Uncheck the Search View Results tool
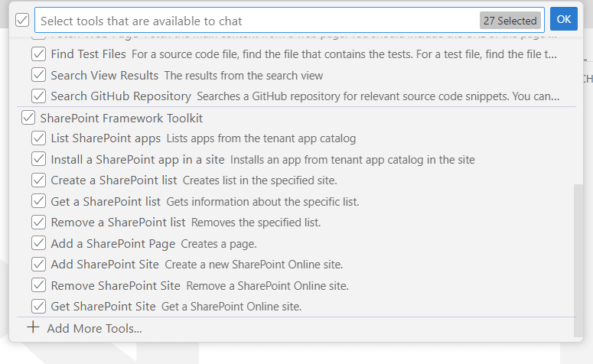 pos(38,75)
